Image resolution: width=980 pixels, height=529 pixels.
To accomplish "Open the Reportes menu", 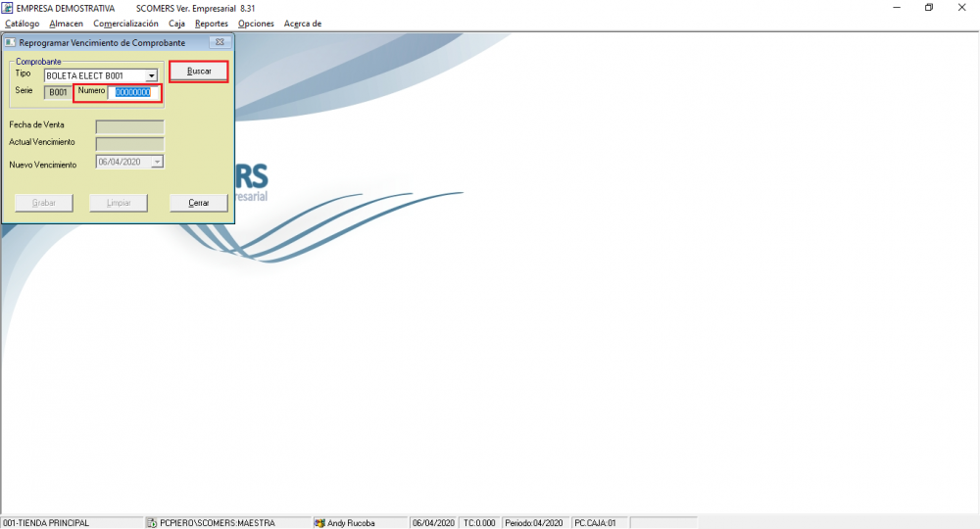I will [212, 24].
